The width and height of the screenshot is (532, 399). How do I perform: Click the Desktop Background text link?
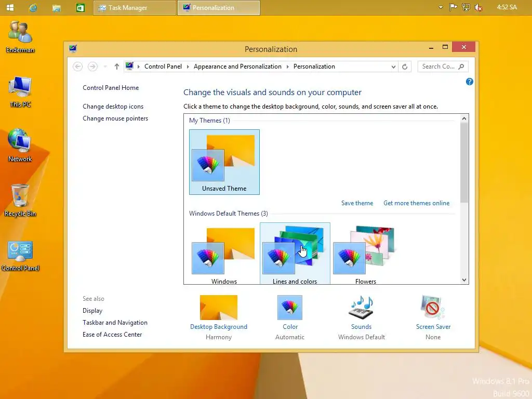tap(219, 327)
